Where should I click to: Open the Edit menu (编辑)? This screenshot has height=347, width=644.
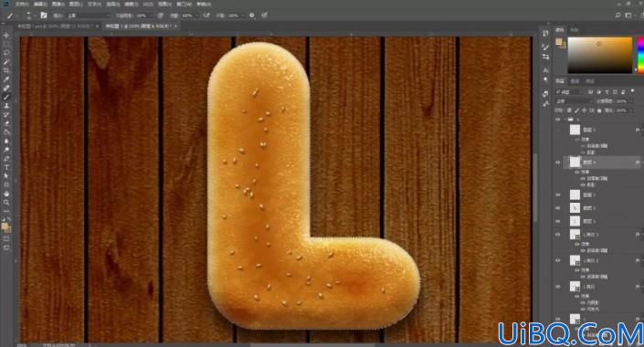[40, 4]
